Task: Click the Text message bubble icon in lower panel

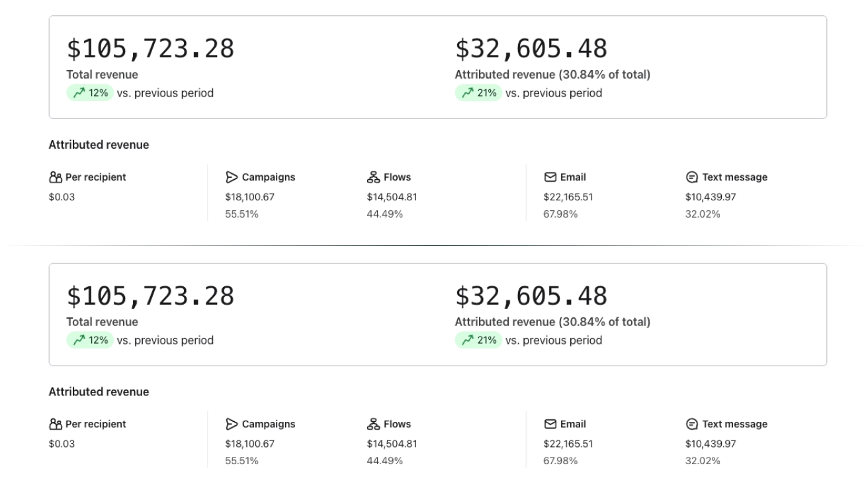Action: click(x=691, y=425)
